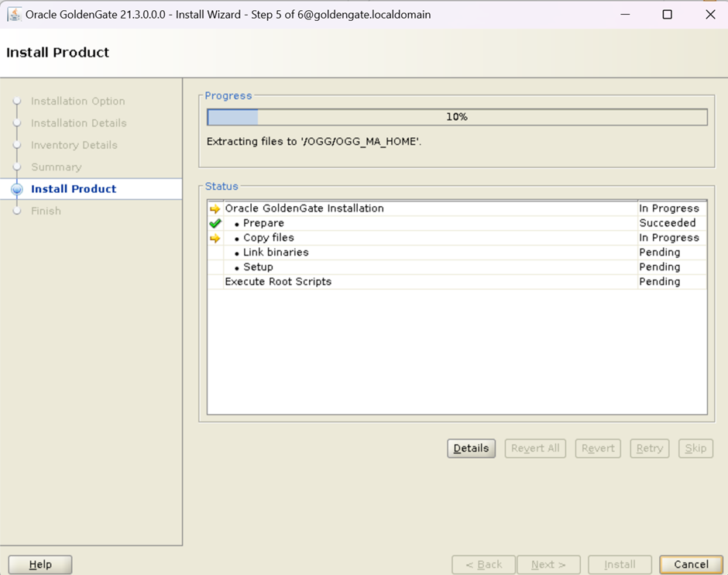Select the Install Product step in sidebar
728x575 pixels.
74,189
